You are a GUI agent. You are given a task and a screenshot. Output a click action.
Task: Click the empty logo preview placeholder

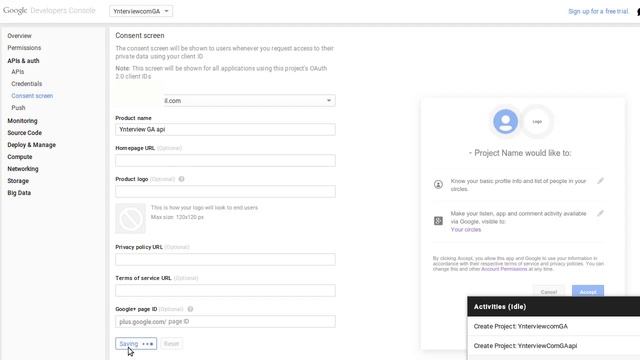pyautogui.click(x=130, y=218)
